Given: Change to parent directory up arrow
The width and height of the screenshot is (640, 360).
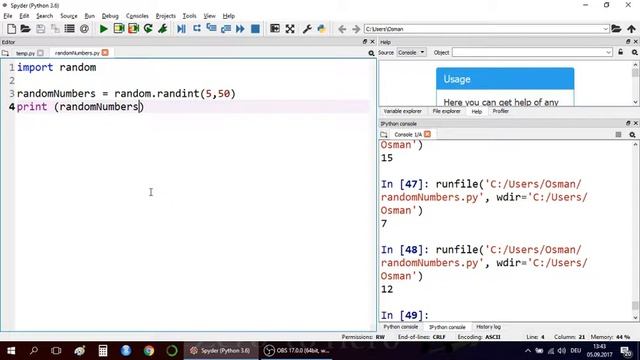Looking at the screenshot, I should 631,29.
